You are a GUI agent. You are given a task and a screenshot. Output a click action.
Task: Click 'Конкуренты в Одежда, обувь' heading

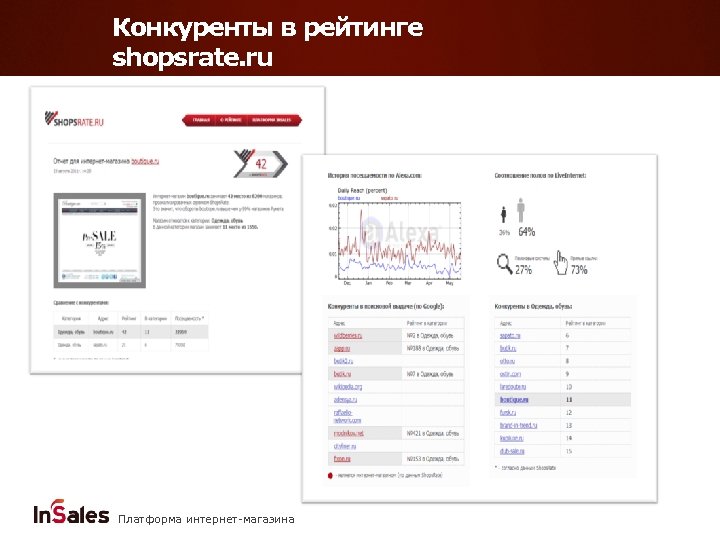click(x=533, y=306)
